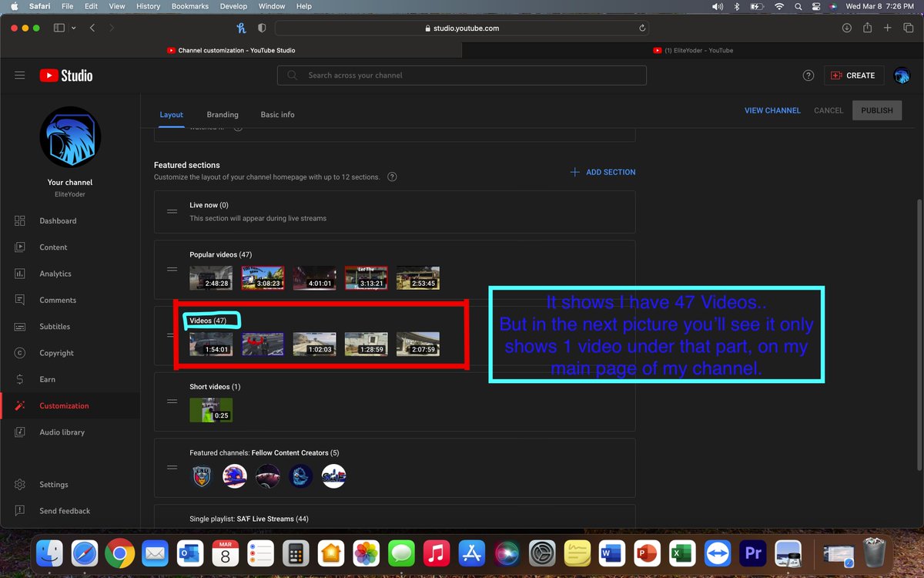This screenshot has height=578, width=924.
Task: Switch to the Branding tab
Action: point(223,114)
